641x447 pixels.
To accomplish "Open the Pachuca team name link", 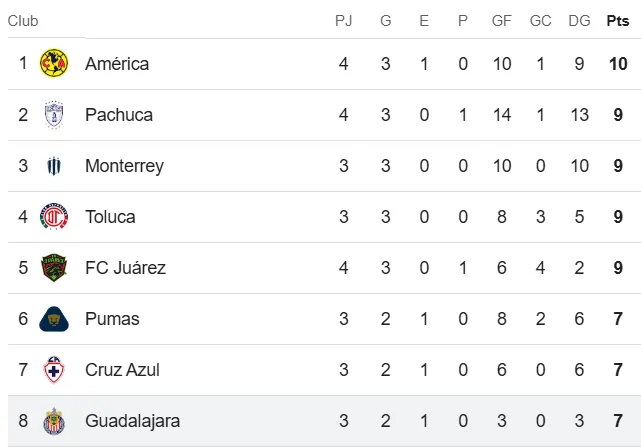I will (119, 115).
